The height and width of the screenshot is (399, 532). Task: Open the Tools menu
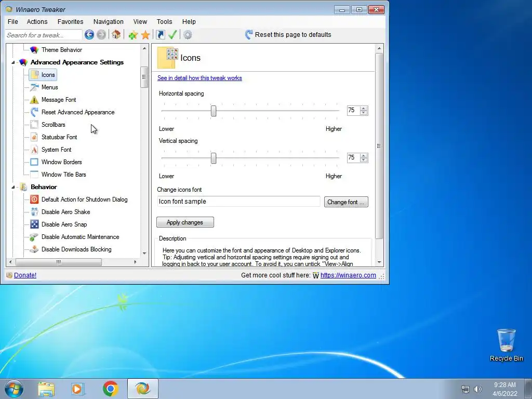164,22
